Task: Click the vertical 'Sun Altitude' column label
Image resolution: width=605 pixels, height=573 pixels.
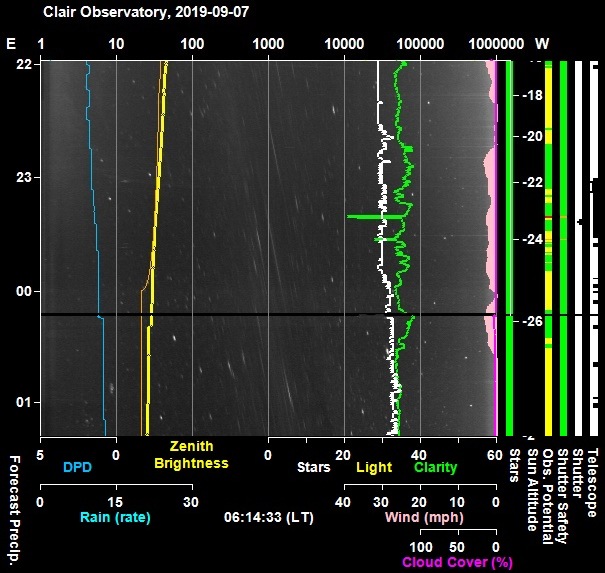Action: click(x=532, y=490)
